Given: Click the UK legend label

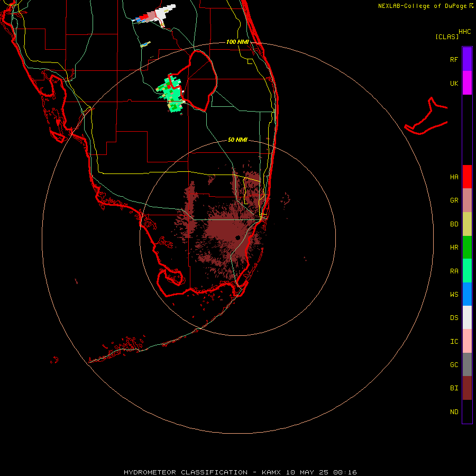Looking at the screenshot, I should pyautogui.click(x=454, y=83).
